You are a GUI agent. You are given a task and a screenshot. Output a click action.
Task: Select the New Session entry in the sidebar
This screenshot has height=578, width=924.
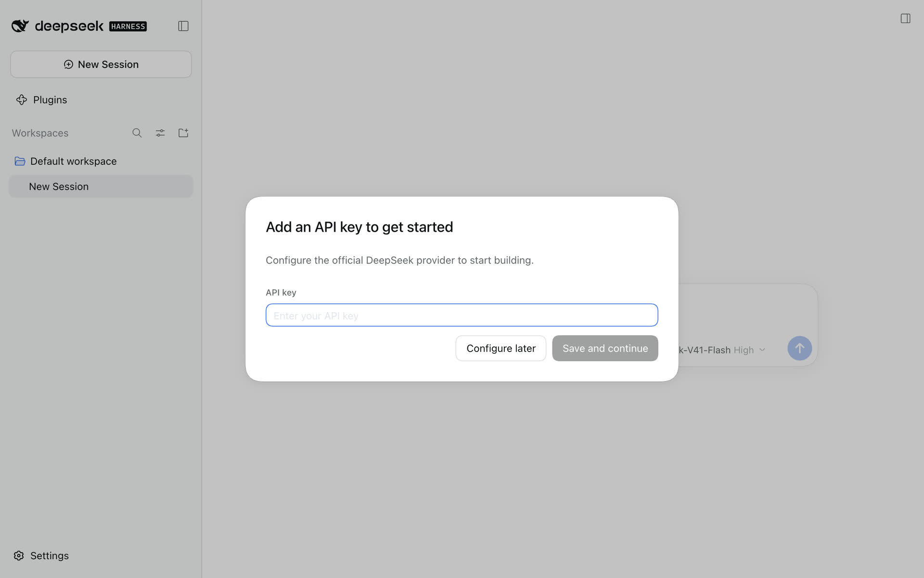(101, 186)
